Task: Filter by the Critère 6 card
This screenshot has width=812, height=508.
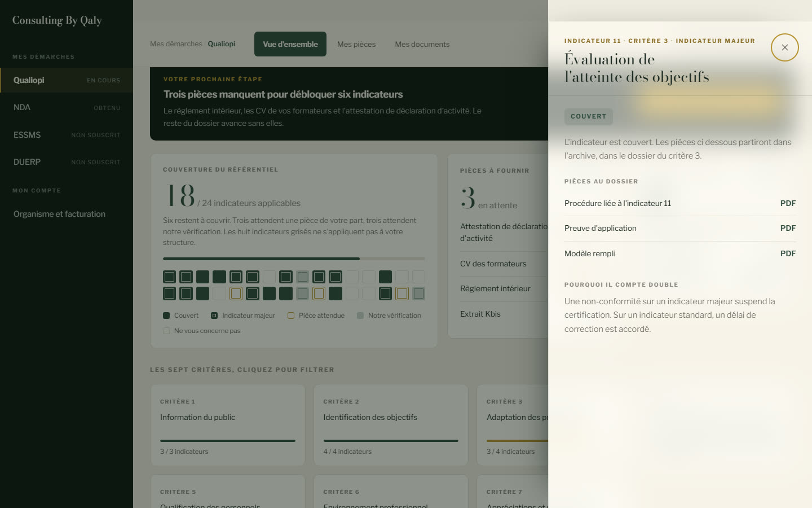Action: tap(391, 491)
